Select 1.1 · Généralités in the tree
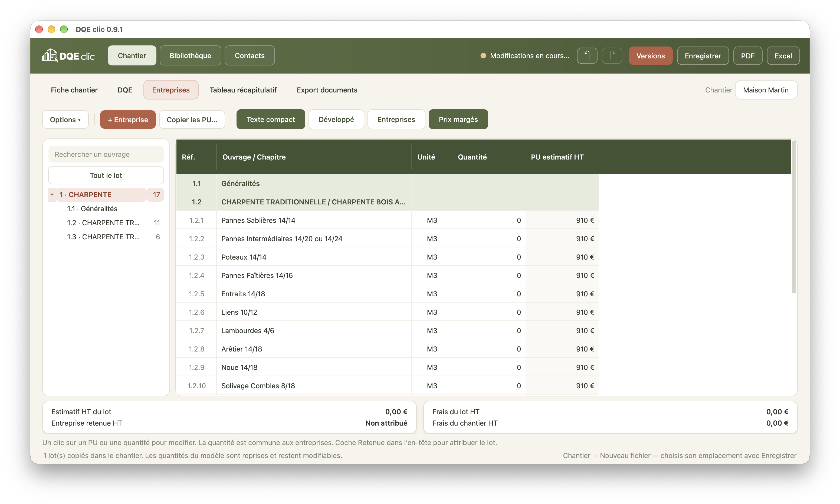Screen dimensions: 840x504 pos(92,208)
